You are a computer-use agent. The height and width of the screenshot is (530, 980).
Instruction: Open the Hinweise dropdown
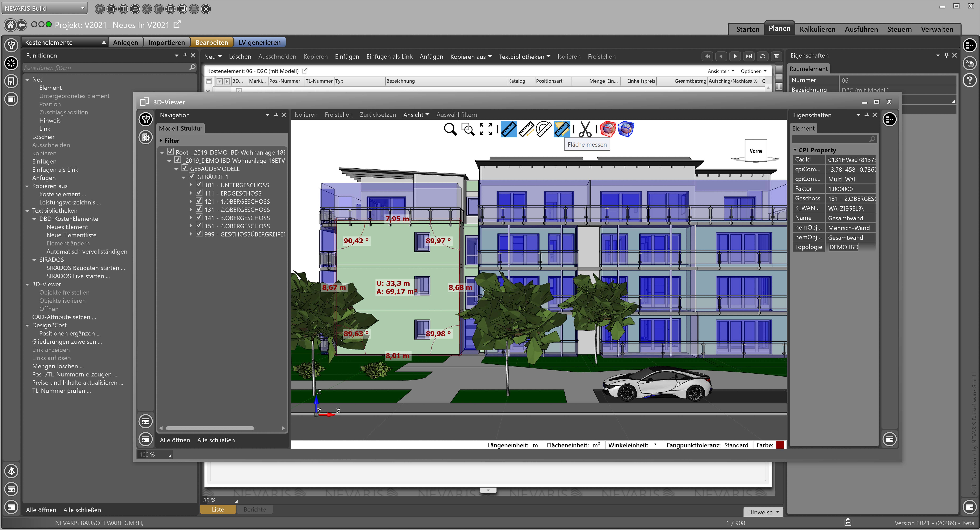763,512
